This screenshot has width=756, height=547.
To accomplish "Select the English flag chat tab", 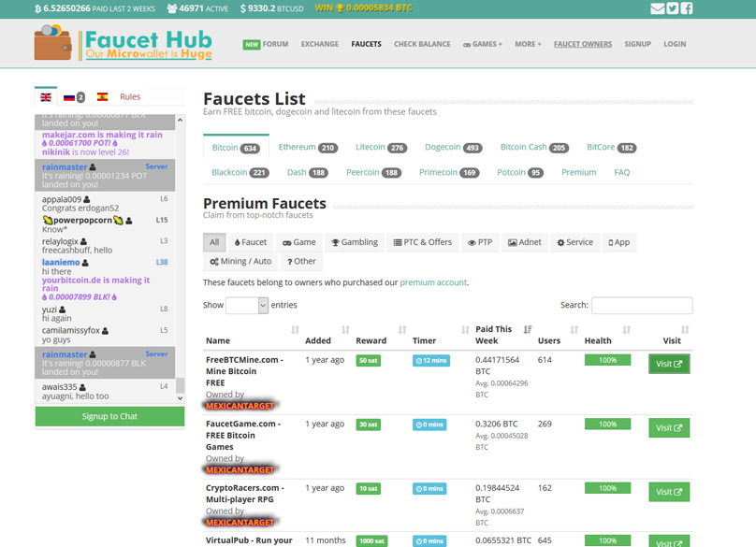I will point(46,97).
